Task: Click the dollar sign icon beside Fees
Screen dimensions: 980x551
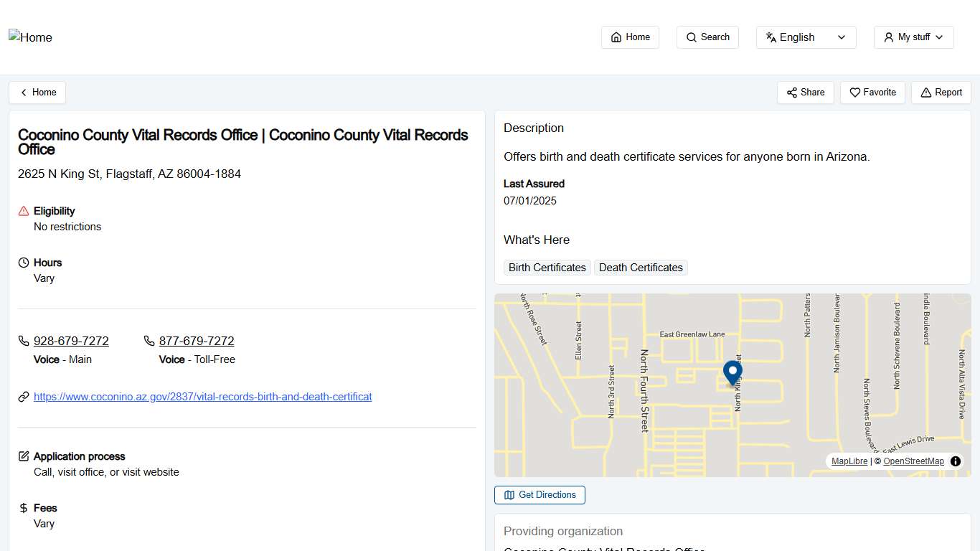Action: [22, 507]
